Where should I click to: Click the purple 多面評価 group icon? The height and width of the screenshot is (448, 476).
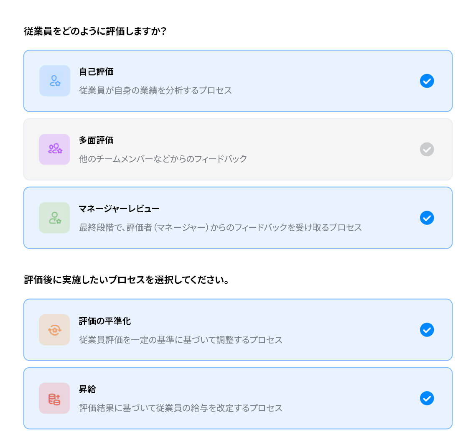(x=54, y=149)
